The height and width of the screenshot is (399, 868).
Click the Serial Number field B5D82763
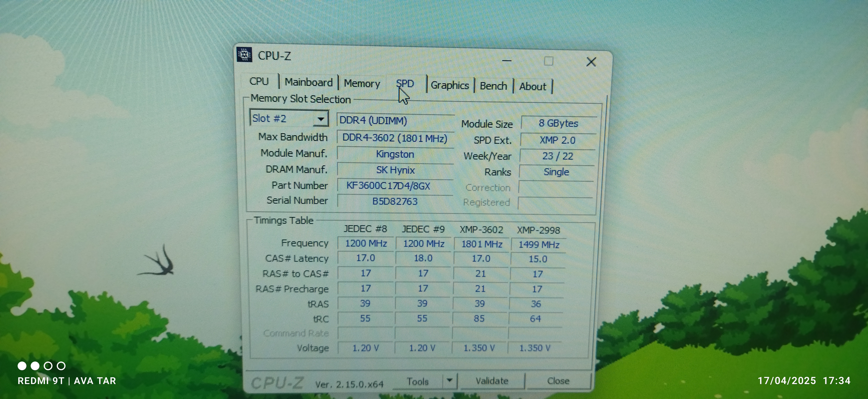395,201
